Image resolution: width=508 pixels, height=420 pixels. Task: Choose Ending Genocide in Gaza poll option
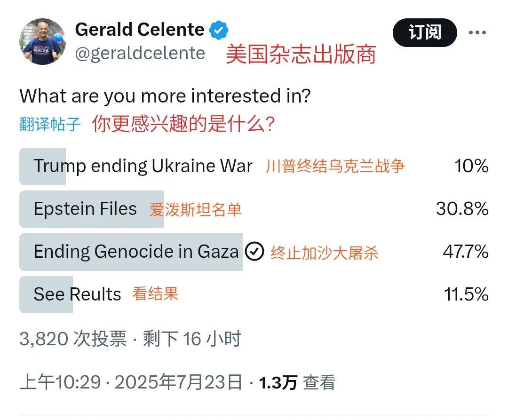[136, 252]
